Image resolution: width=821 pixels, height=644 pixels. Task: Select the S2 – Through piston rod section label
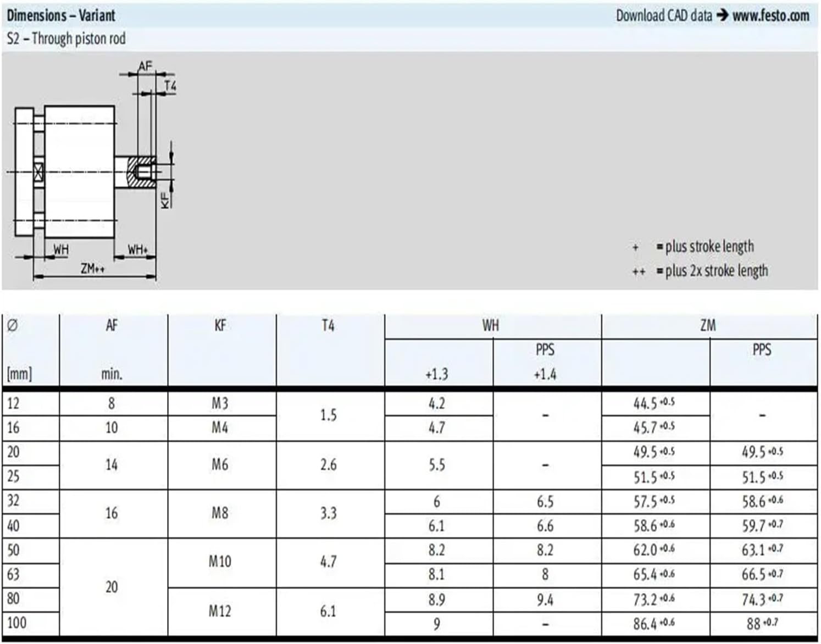[x=66, y=38]
